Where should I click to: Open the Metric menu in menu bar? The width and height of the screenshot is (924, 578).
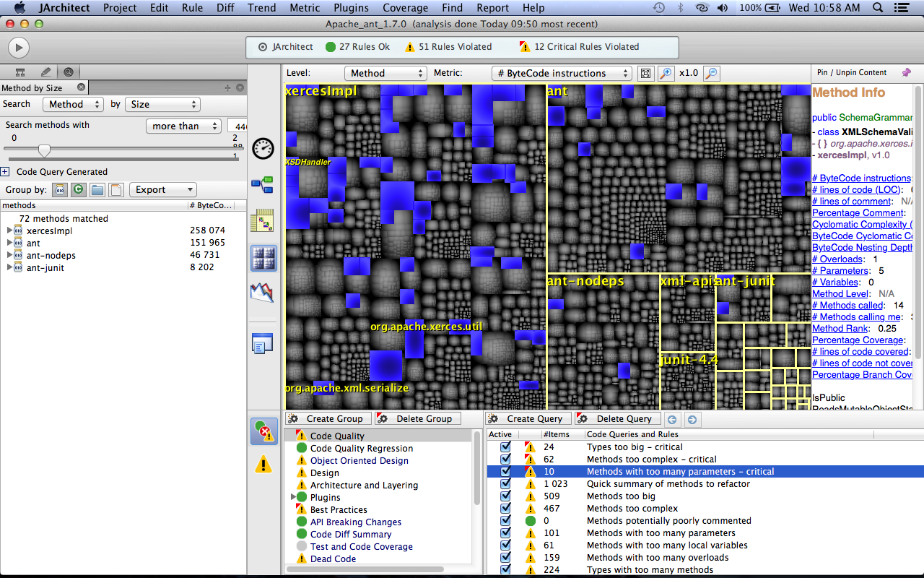coord(305,8)
